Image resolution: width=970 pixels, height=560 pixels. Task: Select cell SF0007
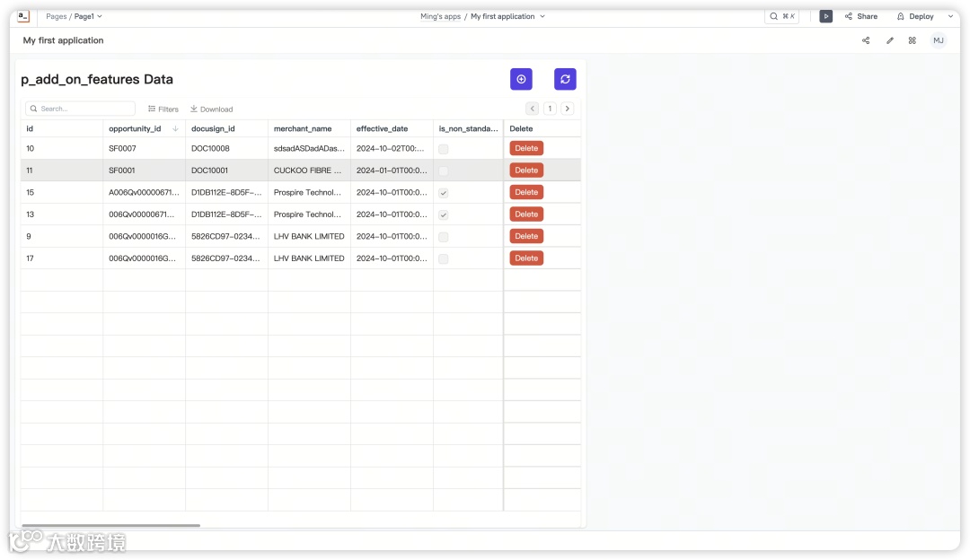coord(144,148)
